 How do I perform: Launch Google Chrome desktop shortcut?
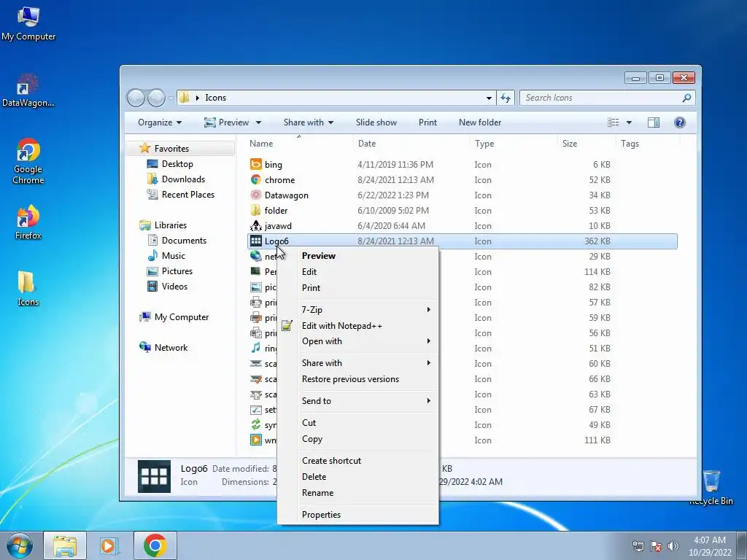28,161
